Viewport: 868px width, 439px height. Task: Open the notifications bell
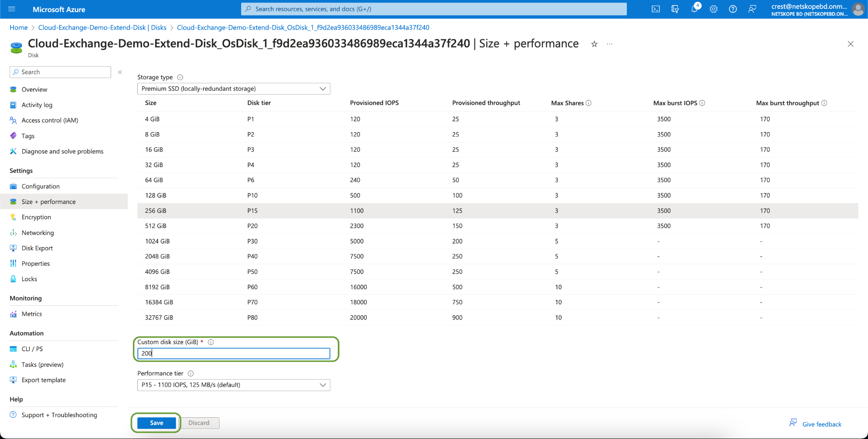[x=694, y=9]
